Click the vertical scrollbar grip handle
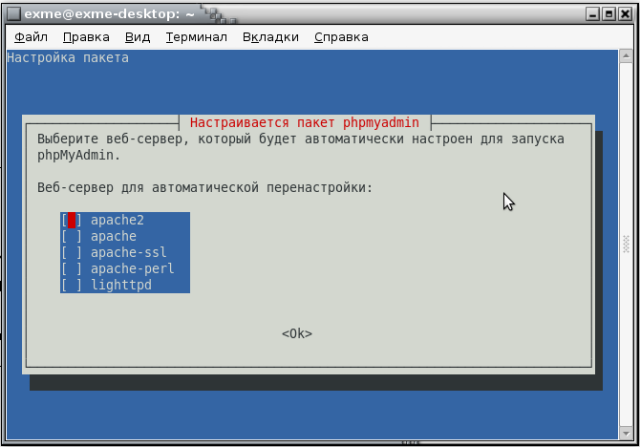640x447 pixels. click(x=626, y=244)
